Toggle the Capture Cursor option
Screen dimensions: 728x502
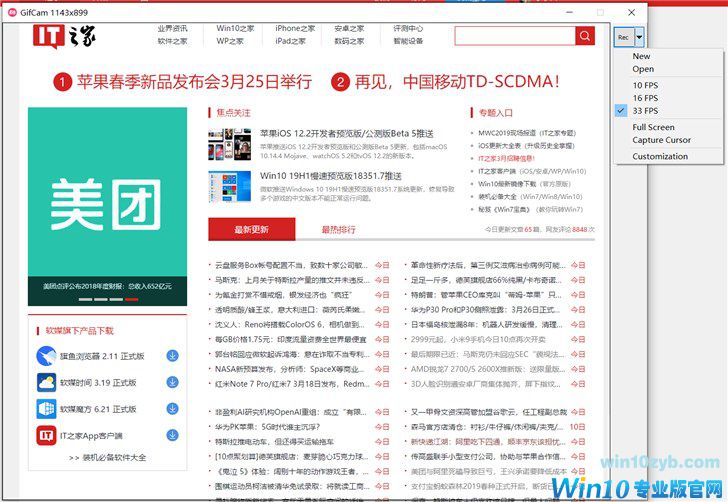[661, 140]
